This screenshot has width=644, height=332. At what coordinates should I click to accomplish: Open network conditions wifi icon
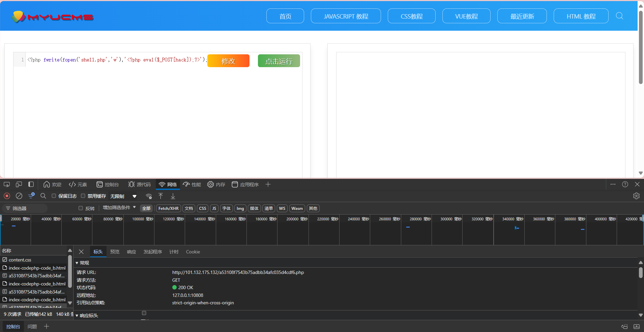(149, 196)
